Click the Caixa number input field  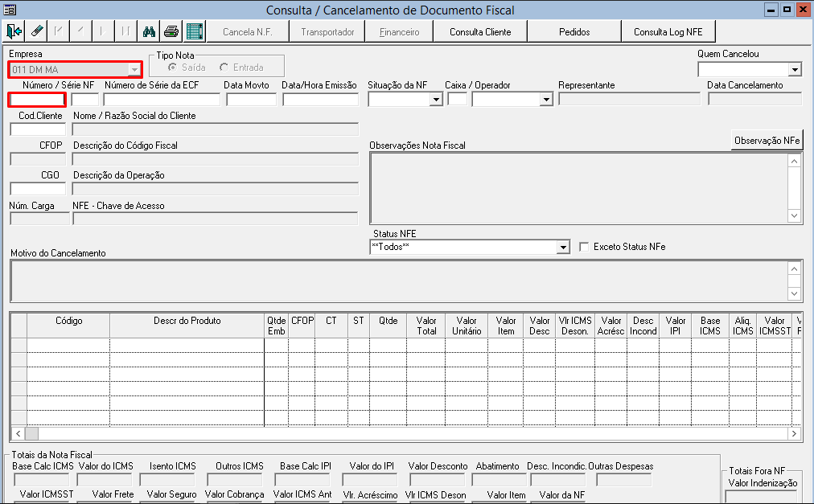coord(458,100)
